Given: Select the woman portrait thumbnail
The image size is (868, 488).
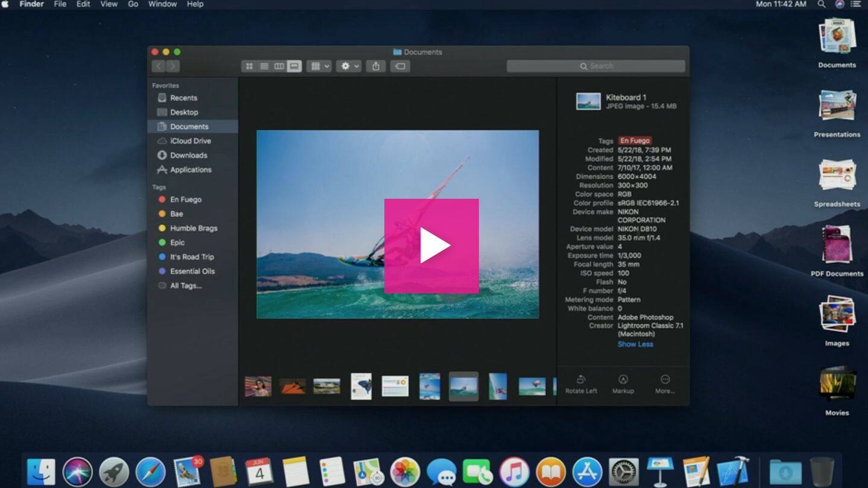Looking at the screenshot, I should click(258, 387).
